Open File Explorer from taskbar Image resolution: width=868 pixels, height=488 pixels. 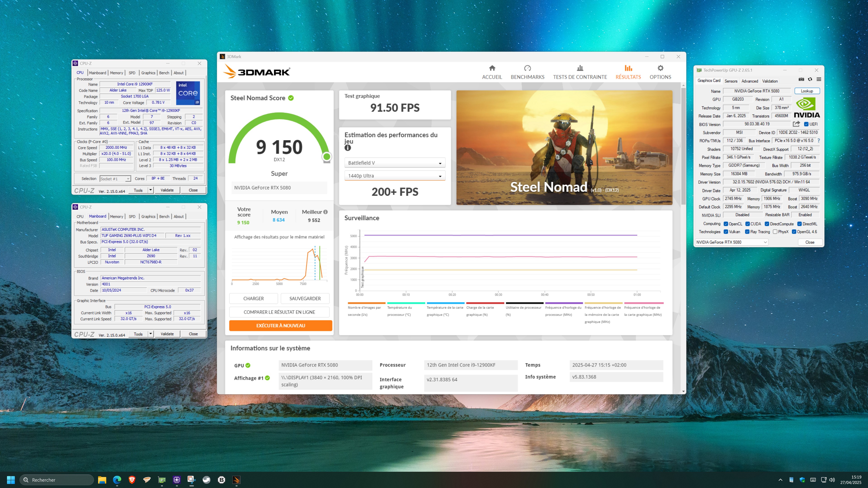click(102, 480)
